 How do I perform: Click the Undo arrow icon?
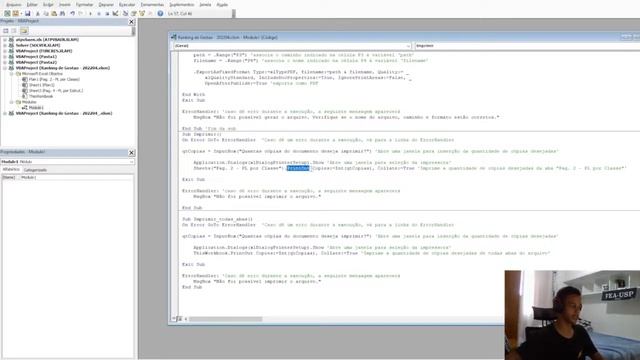pos(72,13)
